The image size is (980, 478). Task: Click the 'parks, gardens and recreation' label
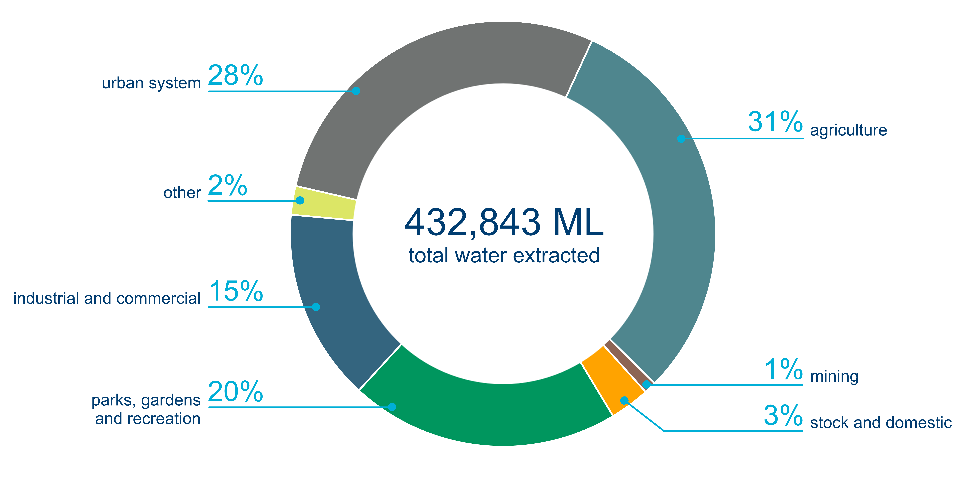[146, 409]
